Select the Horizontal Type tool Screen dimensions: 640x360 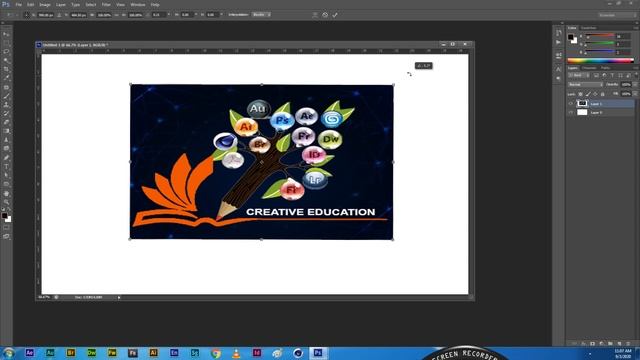pos(6,167)
